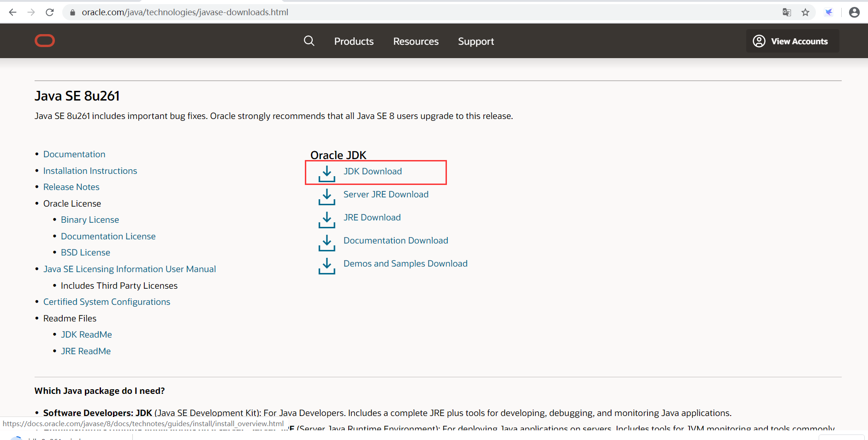Click the translate page icon
This screenshot has height=440, width=868.
pos(787,12)
